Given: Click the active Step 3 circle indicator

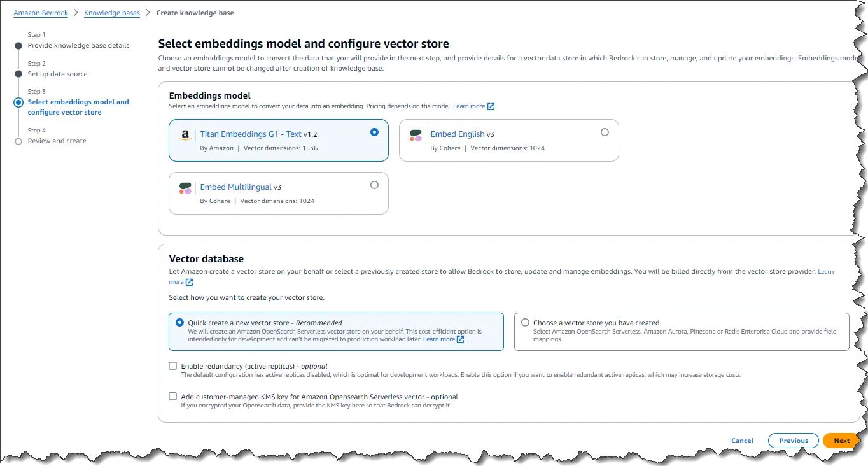Looking at the screenshot, I should (18, 102).
